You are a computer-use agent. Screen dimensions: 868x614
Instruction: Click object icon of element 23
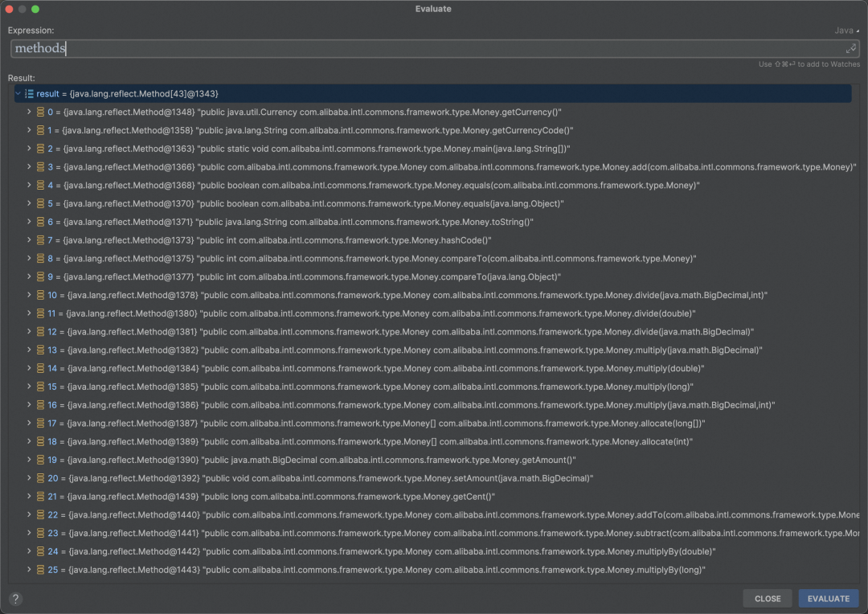(40, 533)
